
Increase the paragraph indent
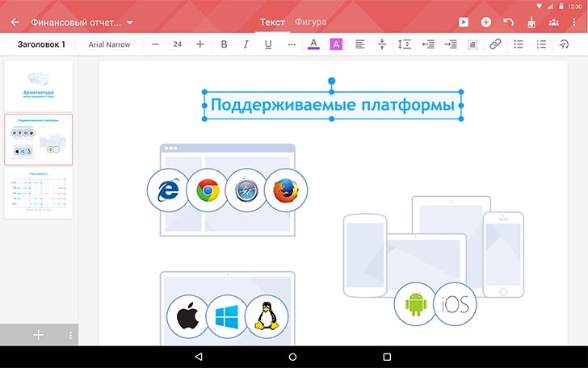pos(451,44)
